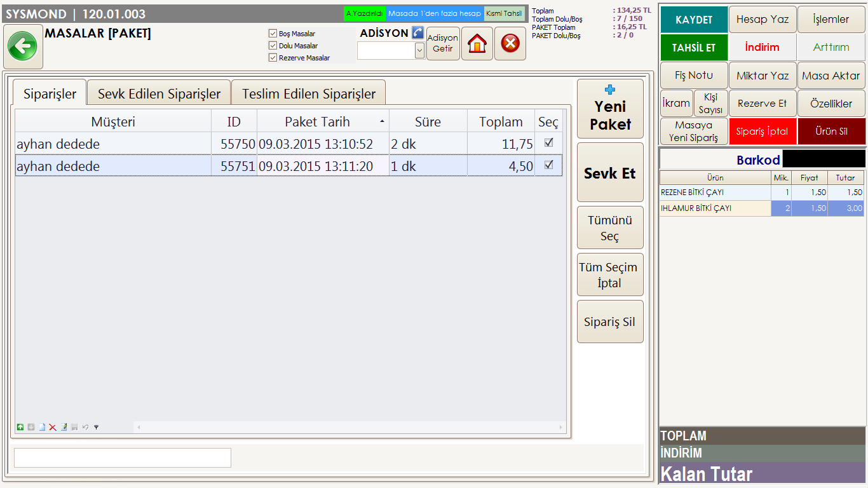868x488 pixels.
Task: Click the red X delete icon under grid
Action: [53, 428]
